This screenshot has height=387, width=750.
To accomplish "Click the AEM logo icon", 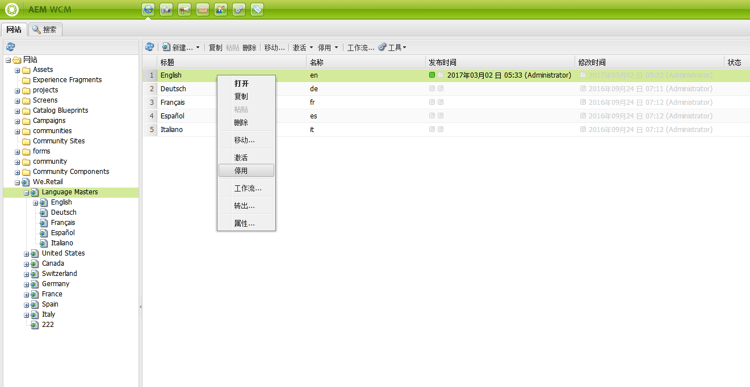I will coord(11,9).
